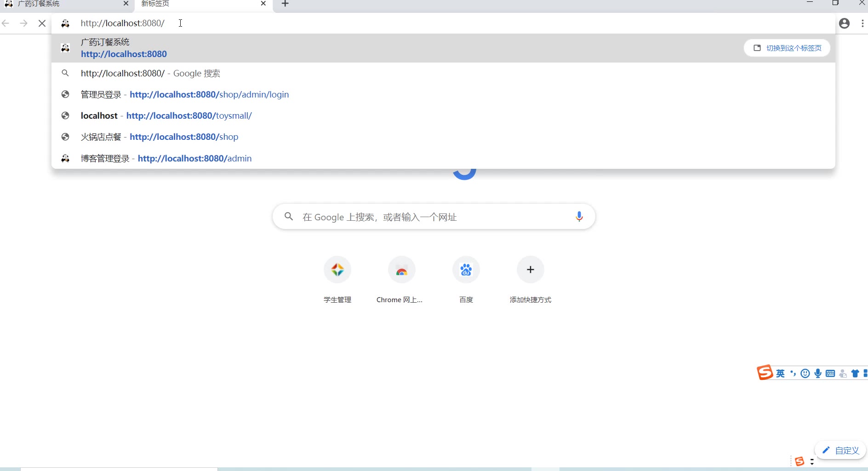Click the browser forward arrow
This screenshot has width=868, height=471.
coord(23,23)
